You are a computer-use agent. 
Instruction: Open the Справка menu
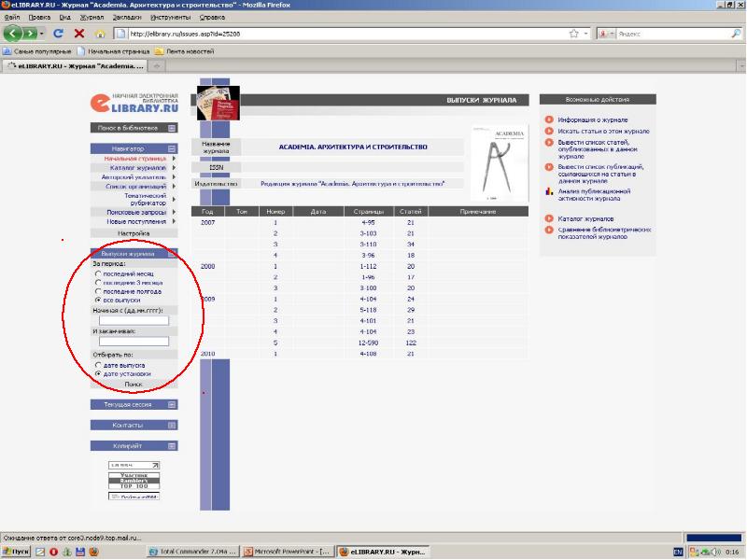(212, 17)
